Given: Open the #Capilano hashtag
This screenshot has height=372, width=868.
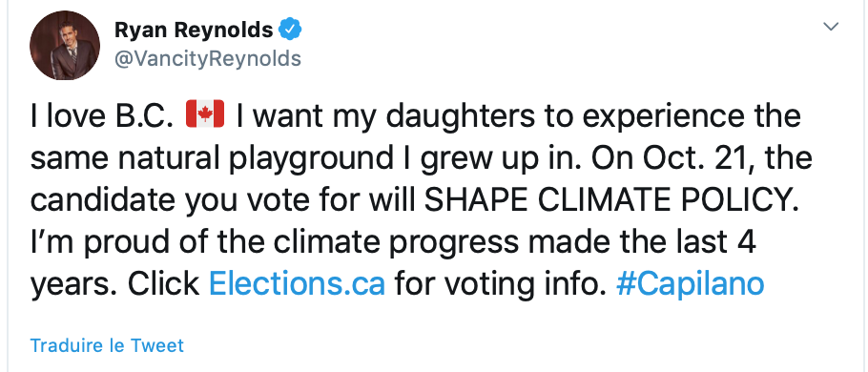Looking at the screenshot, I should point(690,284).
